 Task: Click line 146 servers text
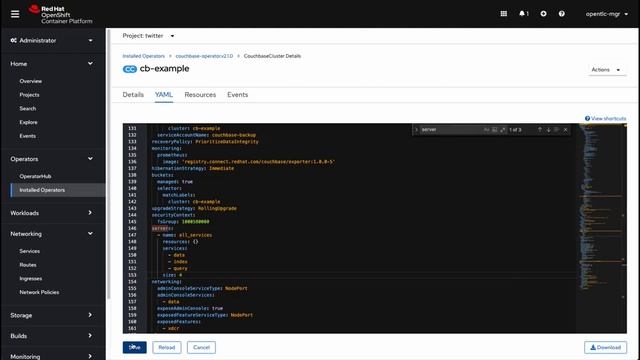162,228
